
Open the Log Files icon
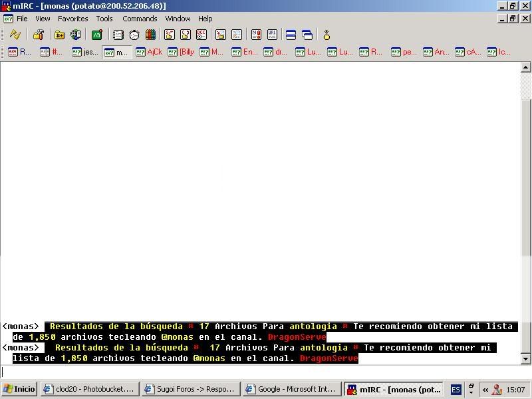coord(237,35)
